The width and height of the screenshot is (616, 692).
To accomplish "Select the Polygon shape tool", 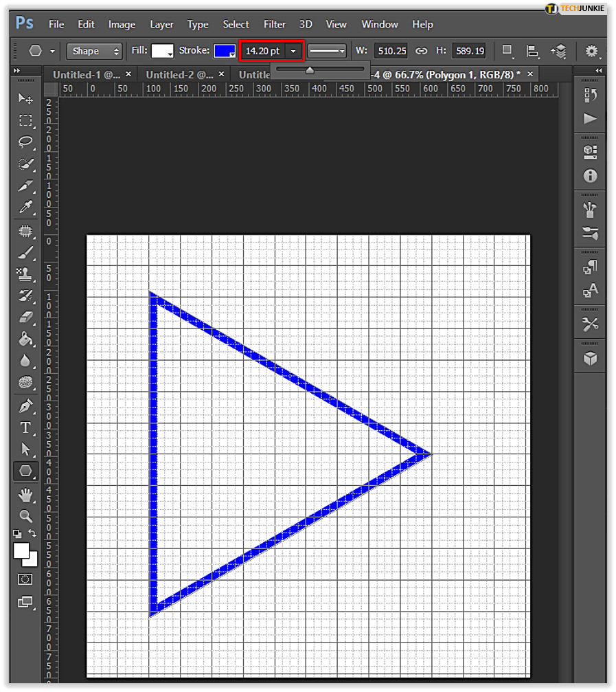I will [25, 471].
